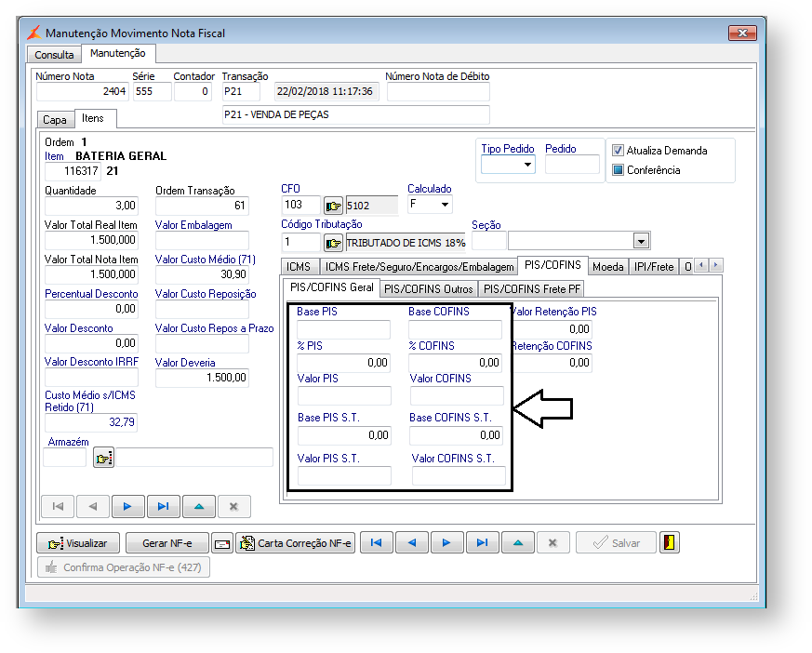Click the up triangle below Armazém field

[198, 506]
